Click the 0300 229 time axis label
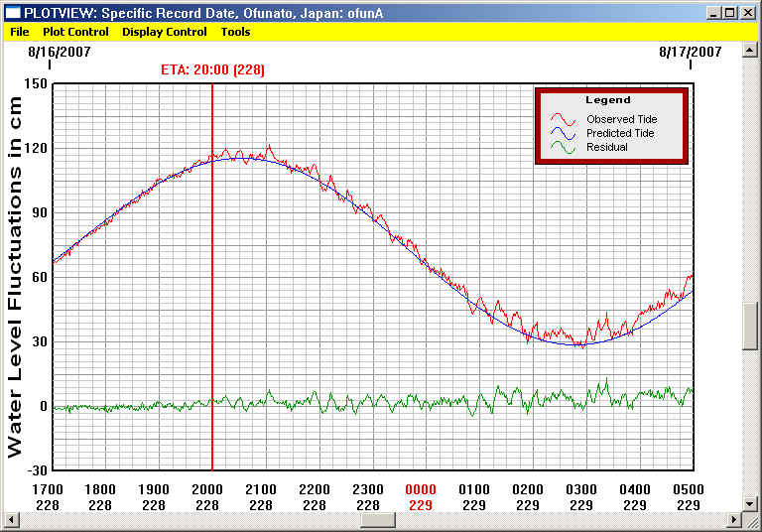Image resolution: width=762 pixels, height=532 pixels. 581,497
